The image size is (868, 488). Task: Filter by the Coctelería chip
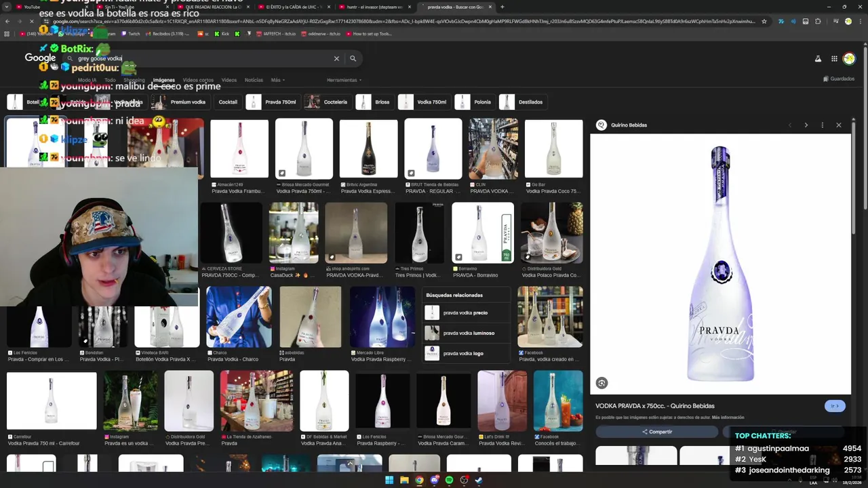pyautogui.click(x=327, y=102)
